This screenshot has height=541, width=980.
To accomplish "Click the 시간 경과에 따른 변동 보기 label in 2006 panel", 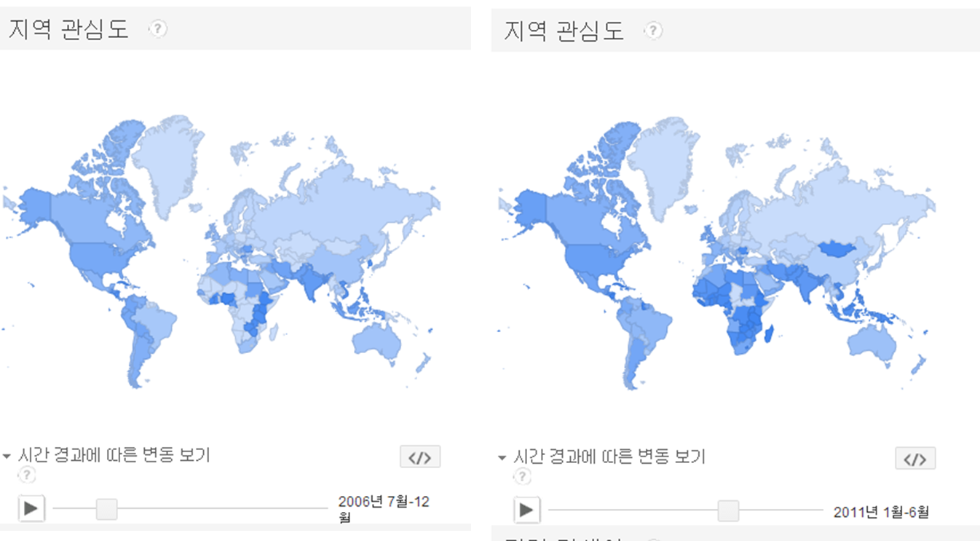I will point(114,456).
